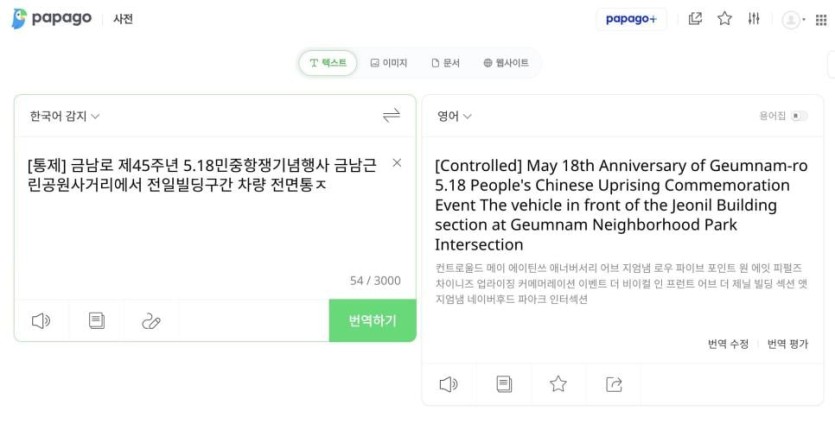This screenshot has height=430, width=835.
Task: Expand the 한국어 감지 source language dropdown
Action: coord(65,116)
